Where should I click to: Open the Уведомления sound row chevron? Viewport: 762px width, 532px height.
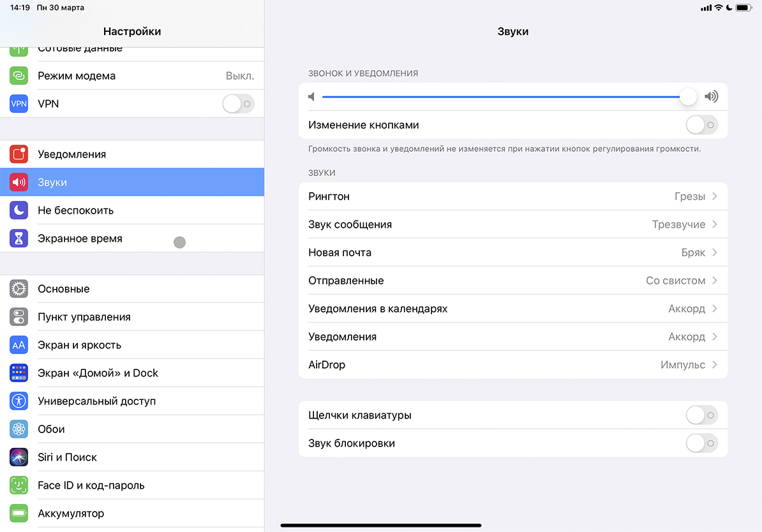[715, 337]
